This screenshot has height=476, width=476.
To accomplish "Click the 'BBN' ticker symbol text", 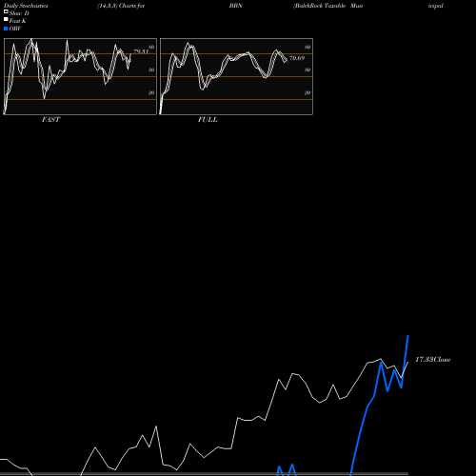I will point(236,6).
